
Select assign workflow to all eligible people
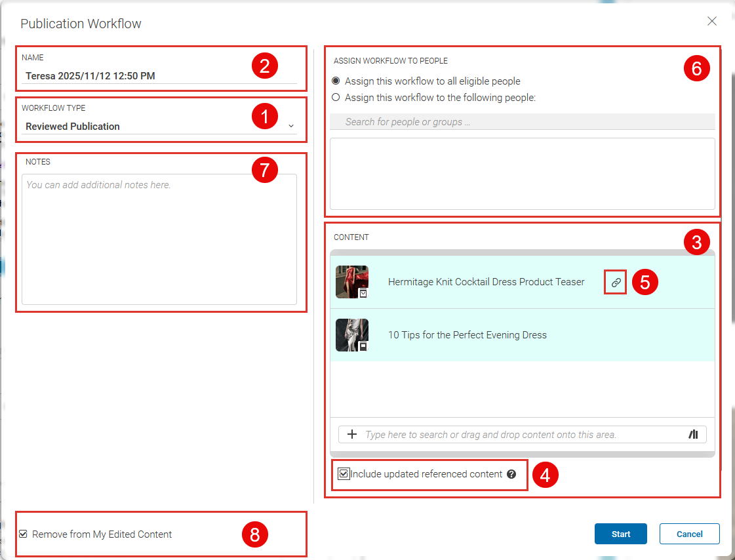(x=335, y=81)
